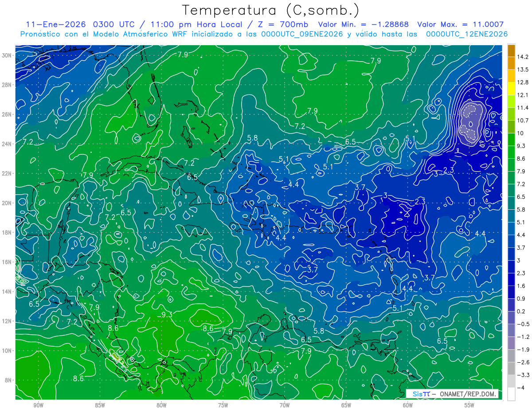Click the latitude axis label "14N"
This screenshot has height=411, width=532.
[7, 291]
